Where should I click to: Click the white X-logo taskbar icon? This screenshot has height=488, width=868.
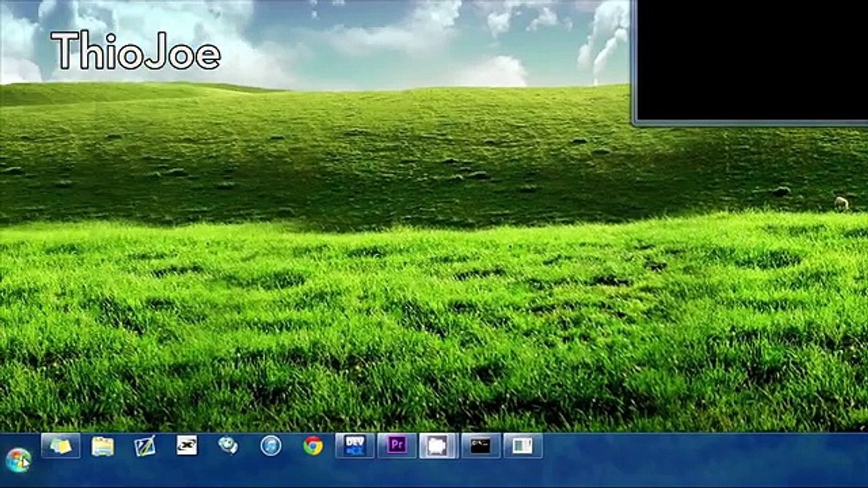coord(186,445)
